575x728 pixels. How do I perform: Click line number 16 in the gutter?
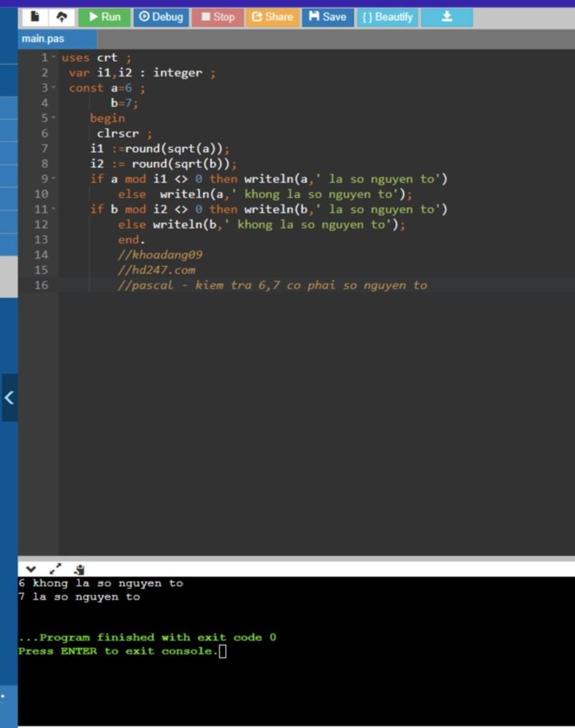coord(42,285)
